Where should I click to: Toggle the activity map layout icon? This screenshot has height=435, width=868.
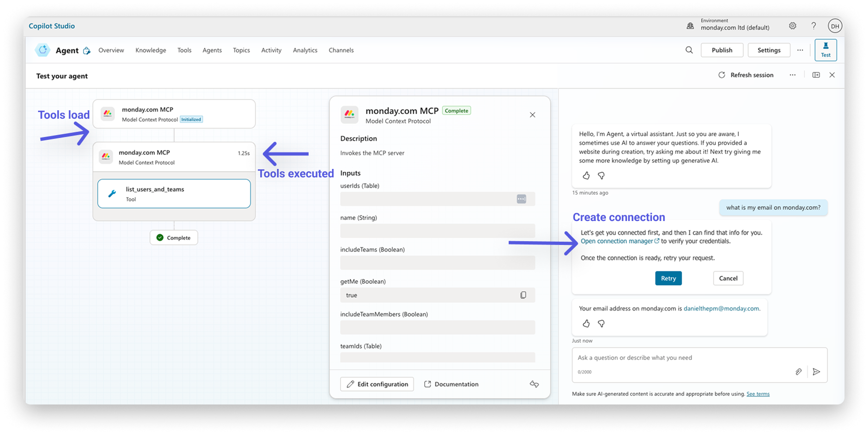coord(816,75)
